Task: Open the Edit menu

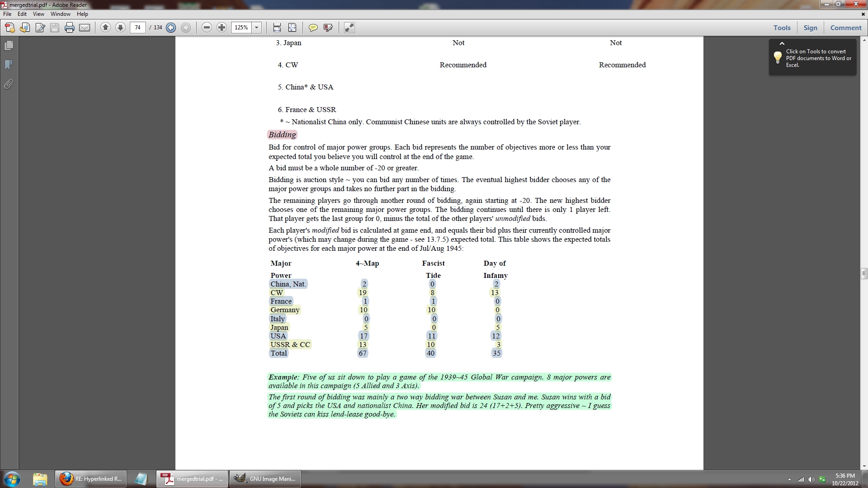Action: click(22, 14)
